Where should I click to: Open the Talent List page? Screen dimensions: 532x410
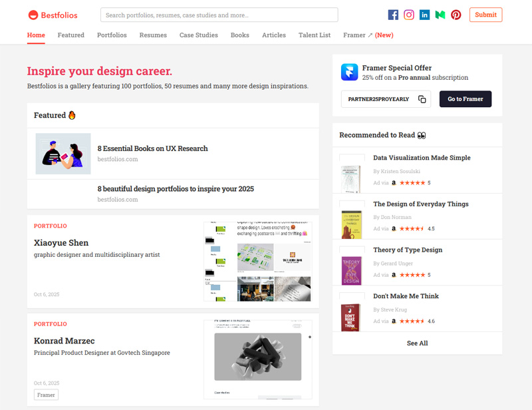(314, 35)
